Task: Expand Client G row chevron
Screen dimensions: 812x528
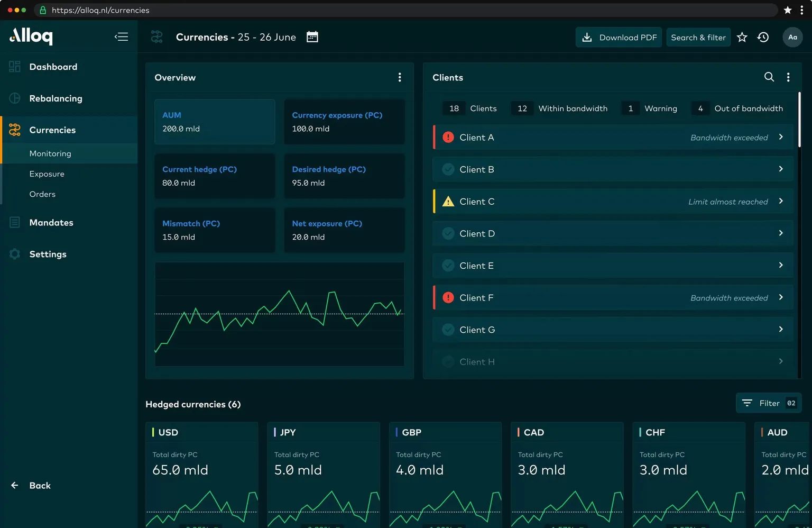Action: coord(781,330)
